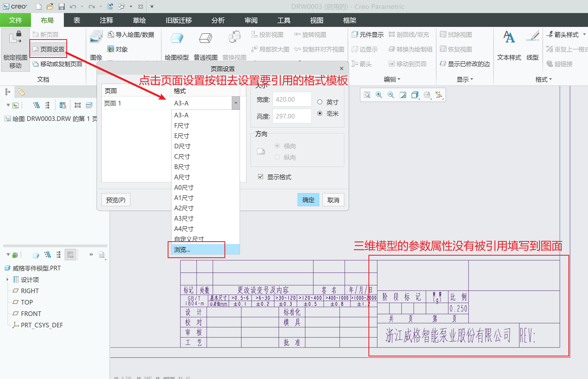Open the A3-A format dropdown arrow
Image resolution: width=588 pixels, height=379 pixels.
click(x=236, y=103)
